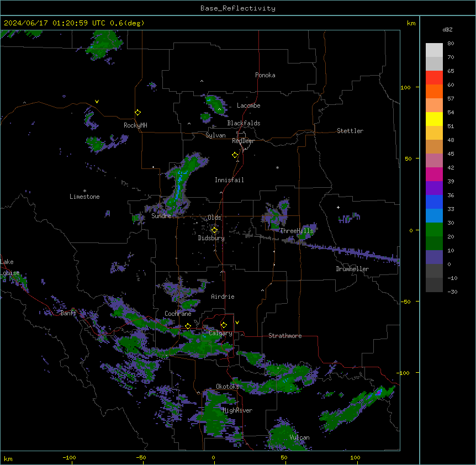The width and height of the screenshot is (476, 465).
Task: Click the Sylvan label
Action: [x=215, y=135]
